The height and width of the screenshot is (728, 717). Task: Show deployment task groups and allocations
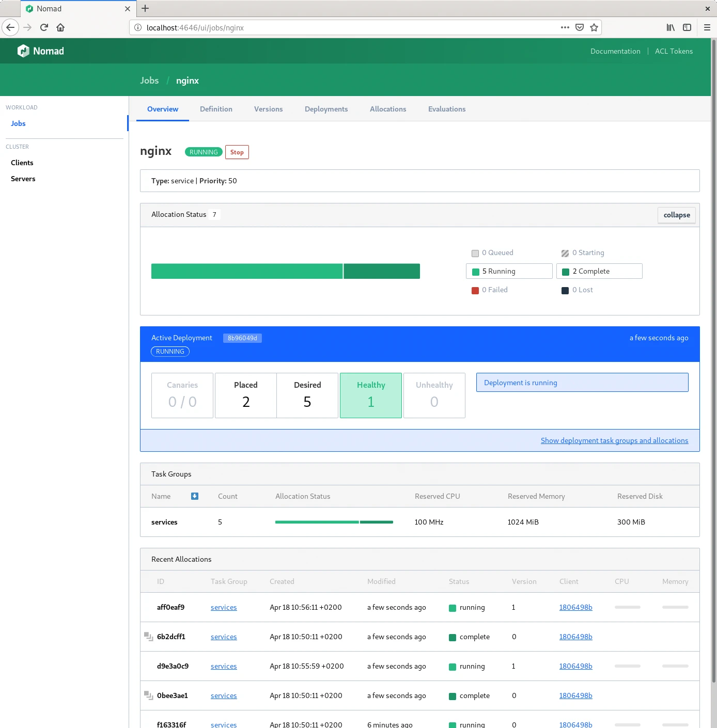[x=614, y=440]
